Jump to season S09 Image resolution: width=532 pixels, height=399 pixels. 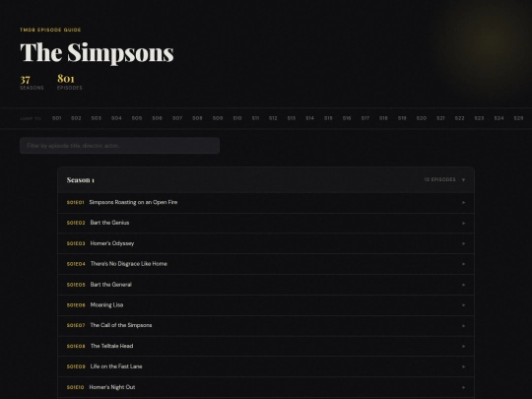pyautogui.click(x=218, y=118)
